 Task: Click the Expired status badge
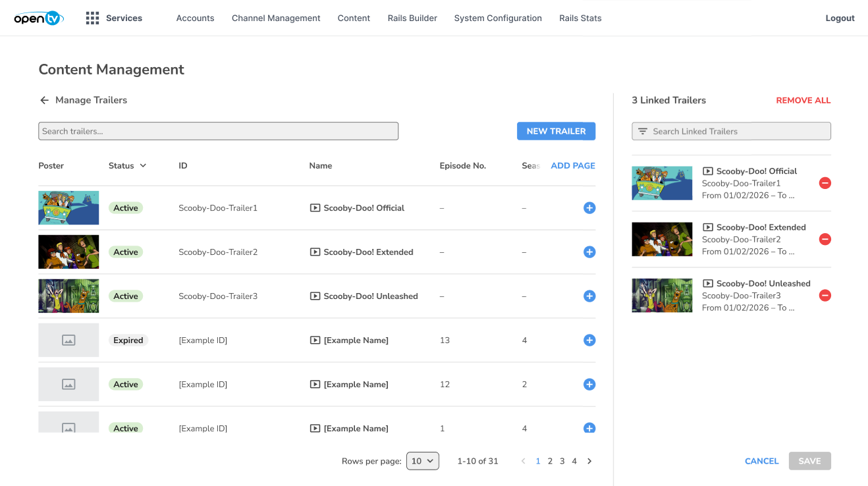click(128, 340)
